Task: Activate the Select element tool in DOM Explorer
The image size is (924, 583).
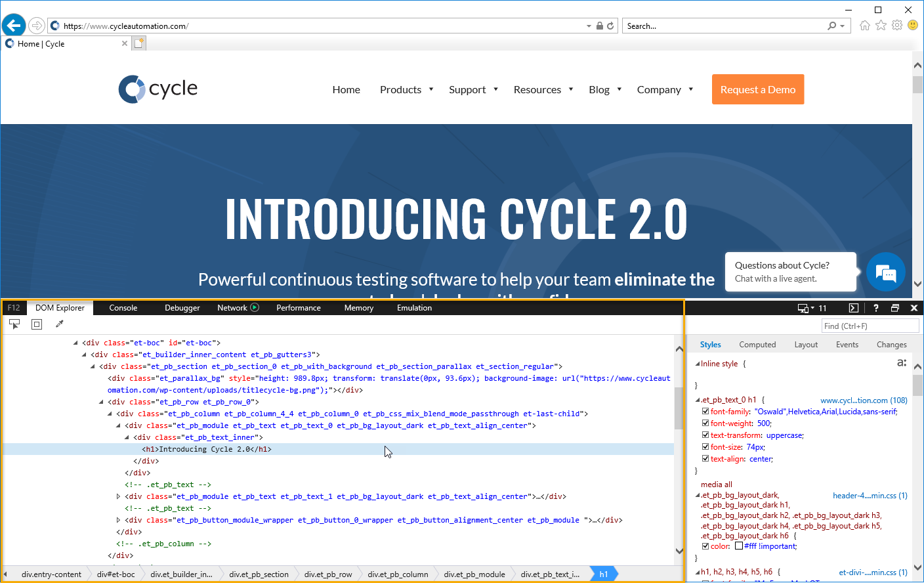Action: pos(14,324)
